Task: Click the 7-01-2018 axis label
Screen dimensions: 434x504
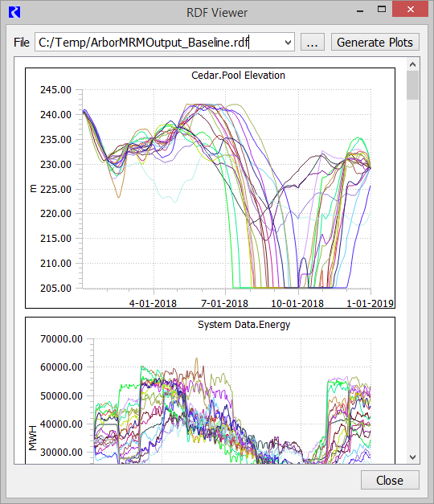Action: pos(225,303)
